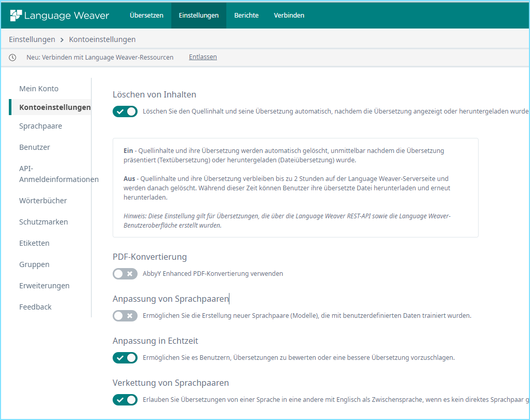Image resolution: width=530 pixels, height=420 pixels.
Task: Enable Anpassung von Sprachpaaren
Action: point(125,315)
